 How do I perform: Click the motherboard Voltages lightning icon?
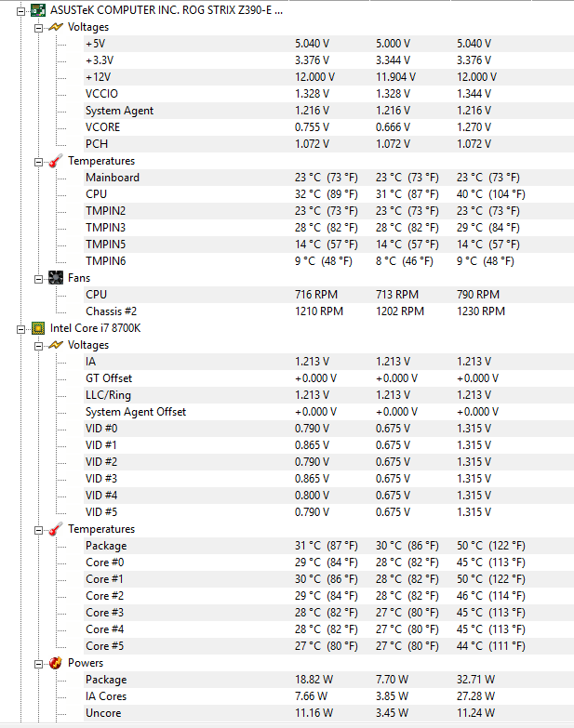pos(56,27)
